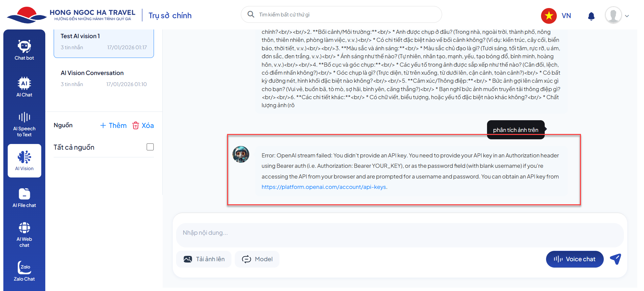Viewport: 644px width, 291px height.
Task: Open the AI Chat module
Action: [24, 87]
